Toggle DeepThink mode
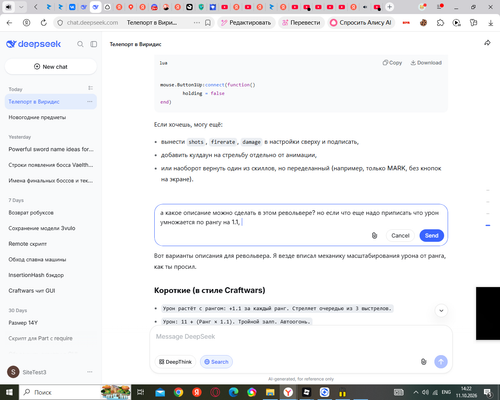The image size is (500, 400). (175, 362)
